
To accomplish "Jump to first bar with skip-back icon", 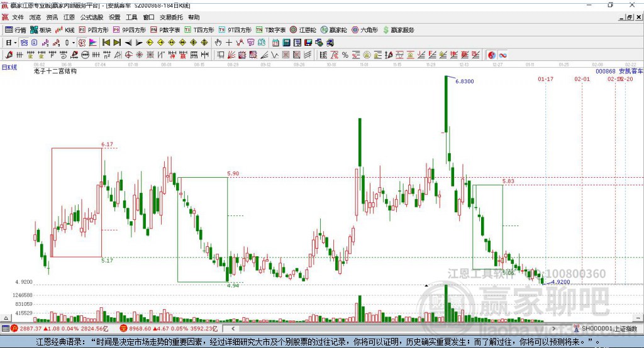I will pyautogui.click(x=106, y=42).
